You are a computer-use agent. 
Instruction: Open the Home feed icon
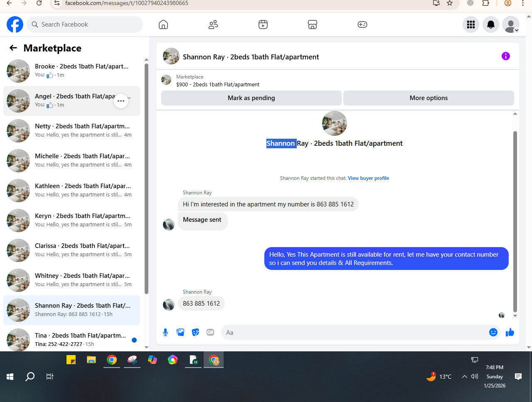coord(163,25)
